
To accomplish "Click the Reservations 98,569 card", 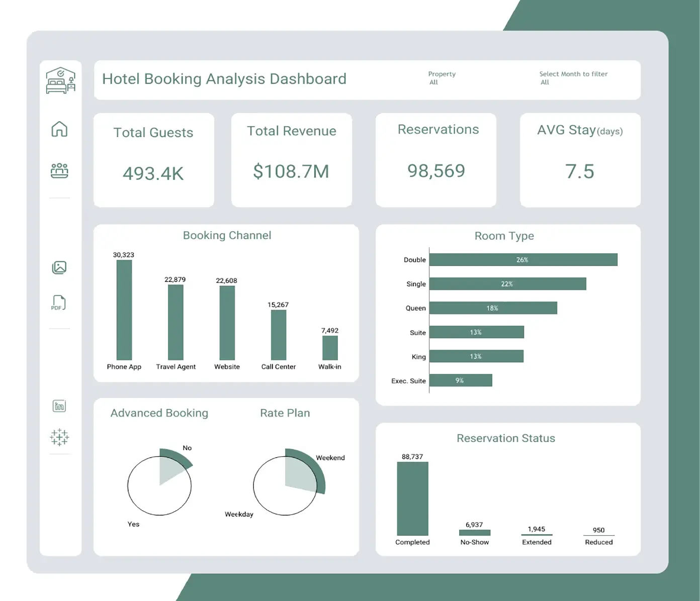I will tap(436, 160).
